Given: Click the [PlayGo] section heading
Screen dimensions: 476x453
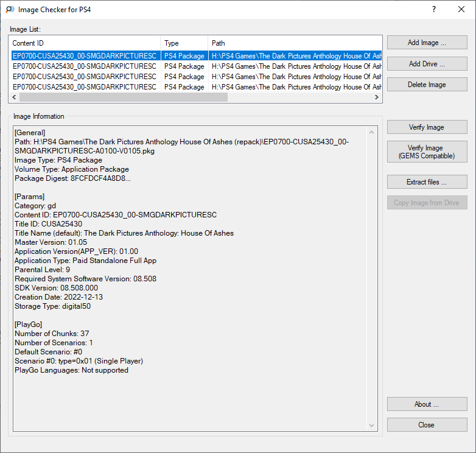Looking at the screenshot, I should coord(28,325).
